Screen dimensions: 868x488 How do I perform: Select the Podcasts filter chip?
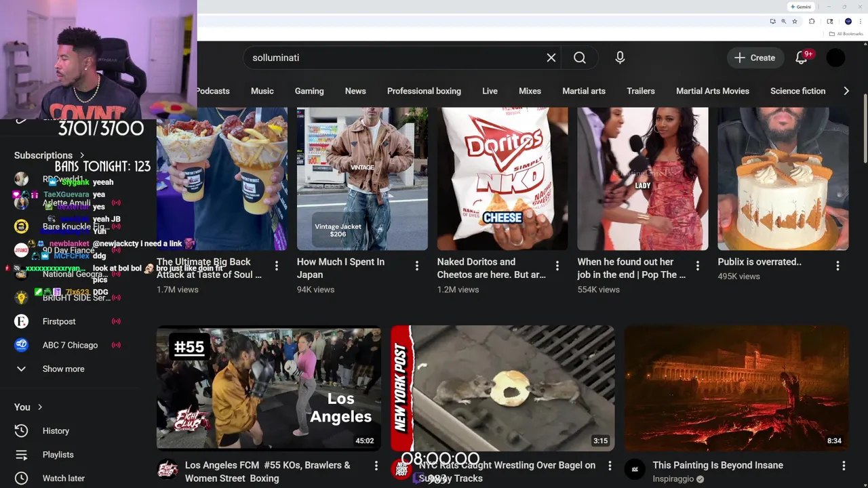pos(213,91)
